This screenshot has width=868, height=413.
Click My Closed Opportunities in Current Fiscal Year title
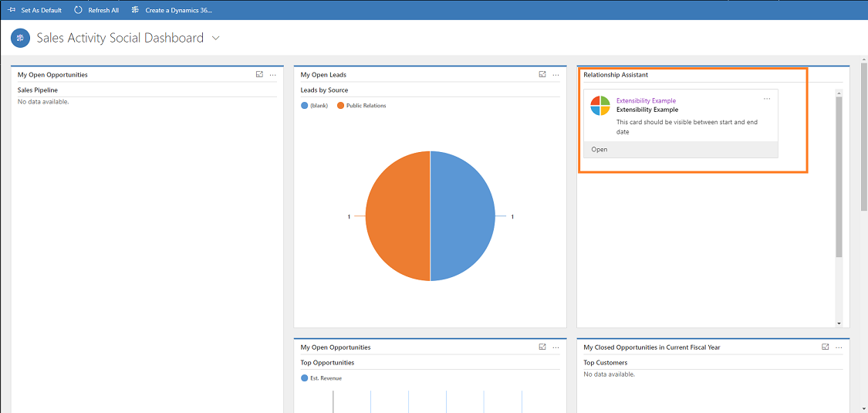tap(651, 347)
